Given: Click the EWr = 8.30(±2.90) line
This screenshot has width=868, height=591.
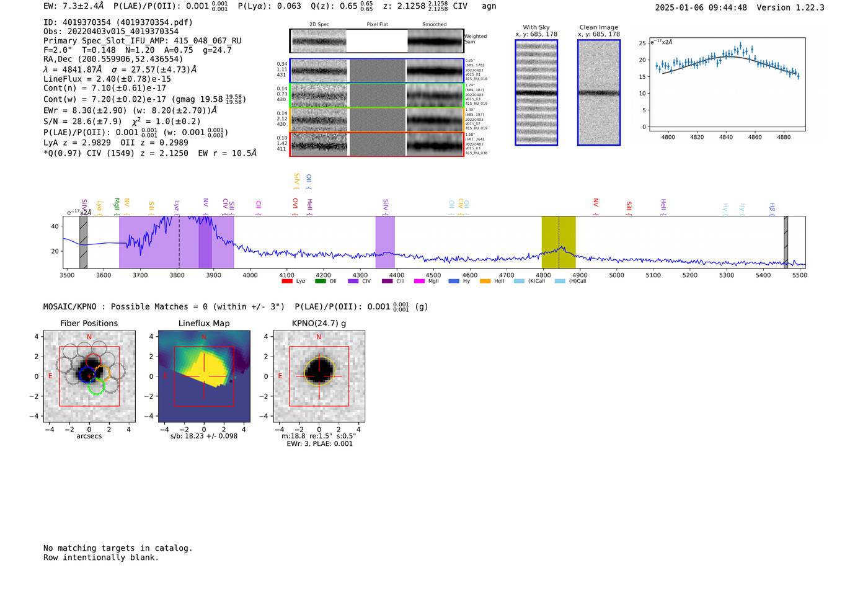Looking at the screenshot, I should [130, 110].
